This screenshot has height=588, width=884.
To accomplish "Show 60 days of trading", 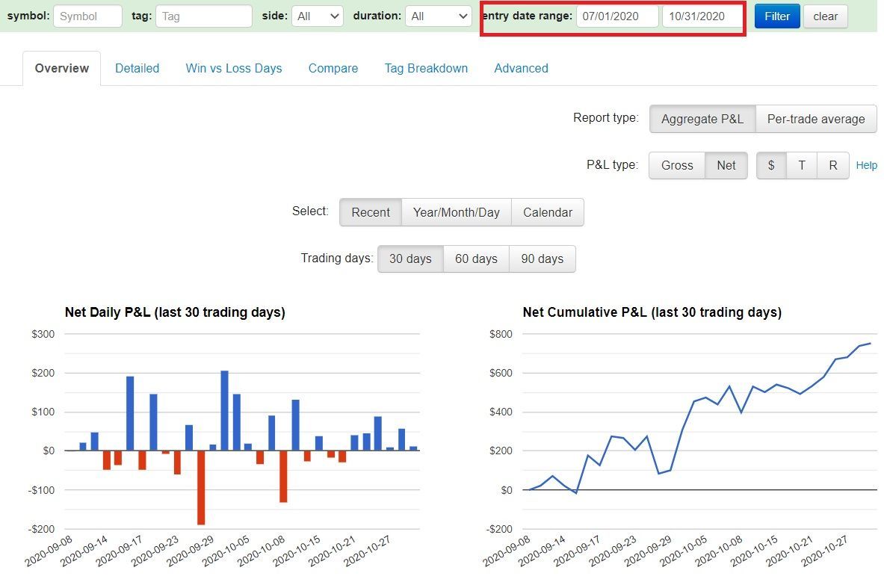I will 477,259.
